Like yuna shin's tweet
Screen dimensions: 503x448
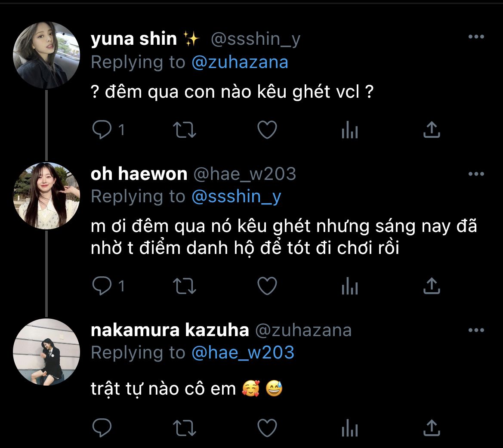267,130
